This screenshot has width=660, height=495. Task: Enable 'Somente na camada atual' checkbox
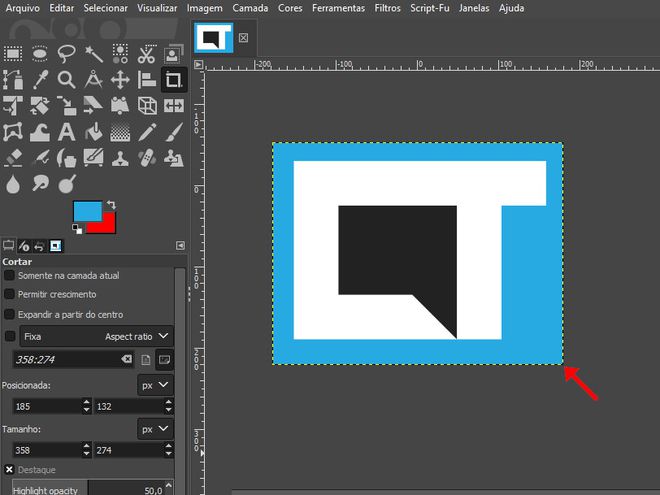coord(9,276)
